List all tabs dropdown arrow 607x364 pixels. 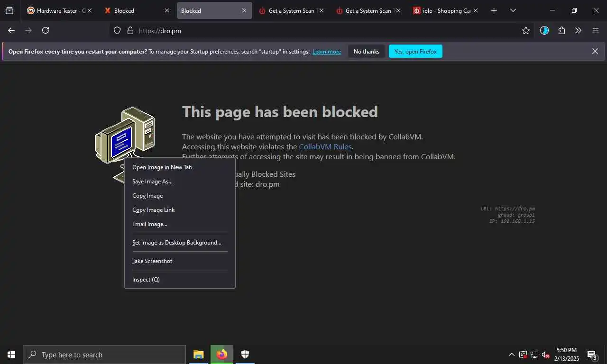point(513,10)
